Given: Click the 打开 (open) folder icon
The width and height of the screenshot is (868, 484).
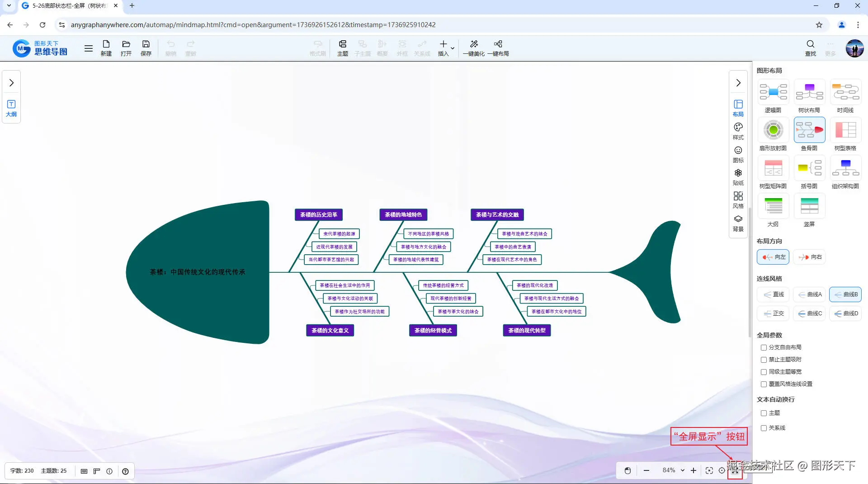Looking at the screenshot, I should (126, 47).
